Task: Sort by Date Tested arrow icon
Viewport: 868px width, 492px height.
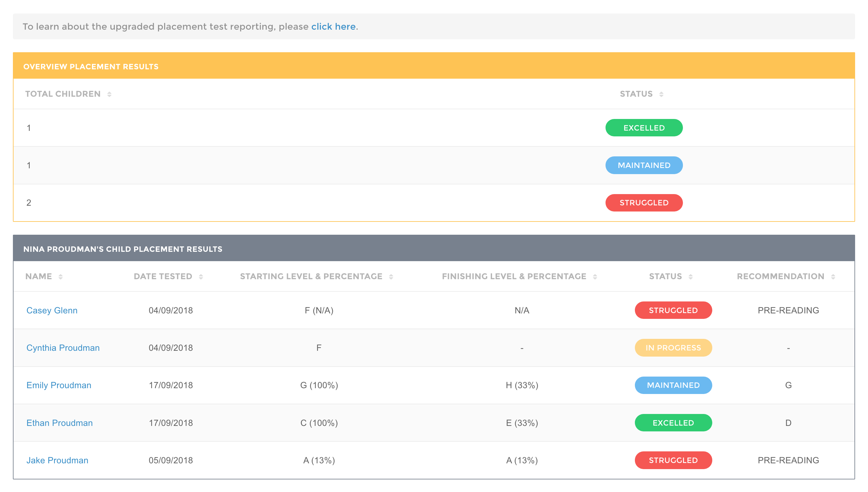Action: point(201,277)
